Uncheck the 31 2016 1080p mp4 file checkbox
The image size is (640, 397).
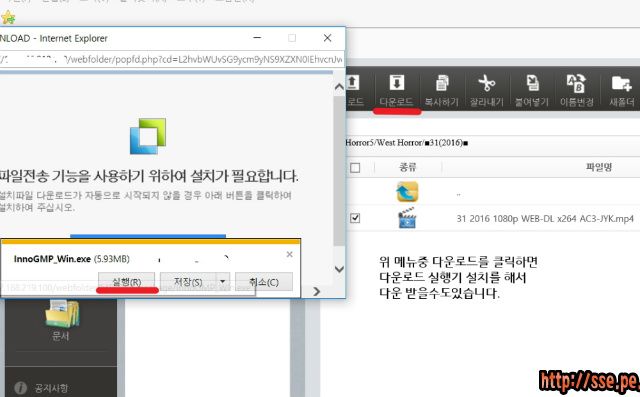click(355, 218)
